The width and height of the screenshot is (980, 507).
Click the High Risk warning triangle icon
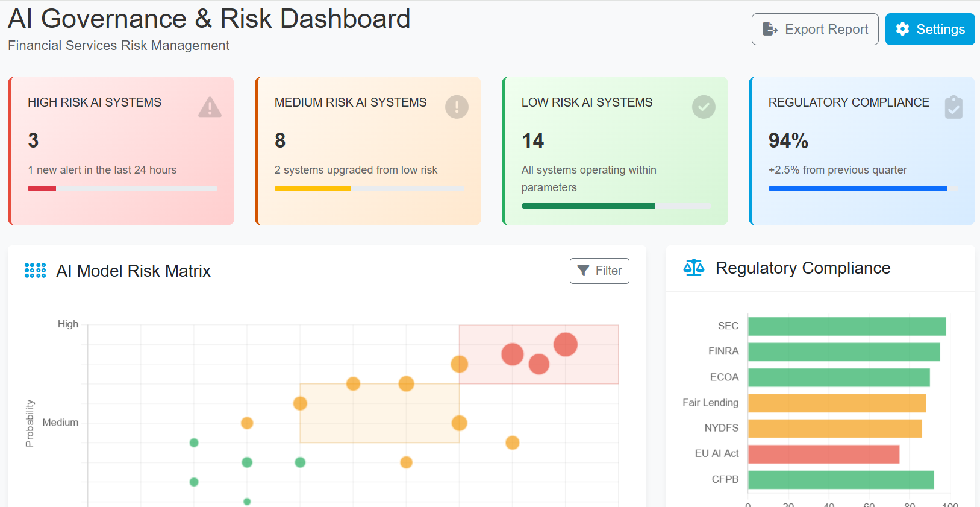pos(210,107)
